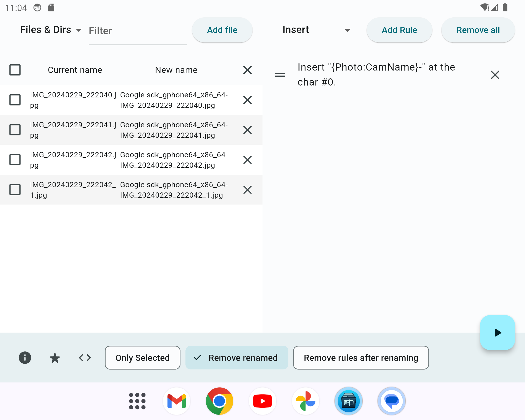
Task: Open the code brackets icon
Action: click(85, 358)
